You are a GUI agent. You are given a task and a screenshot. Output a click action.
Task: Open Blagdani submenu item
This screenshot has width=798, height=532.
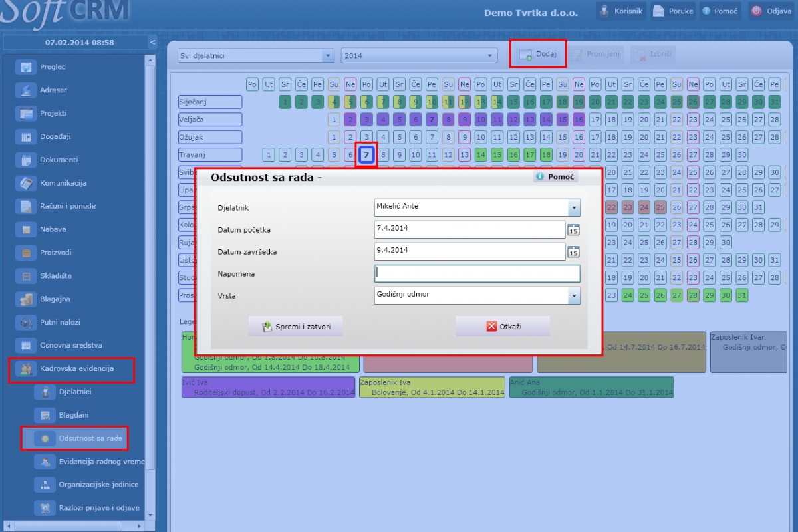tap(73, 416)
